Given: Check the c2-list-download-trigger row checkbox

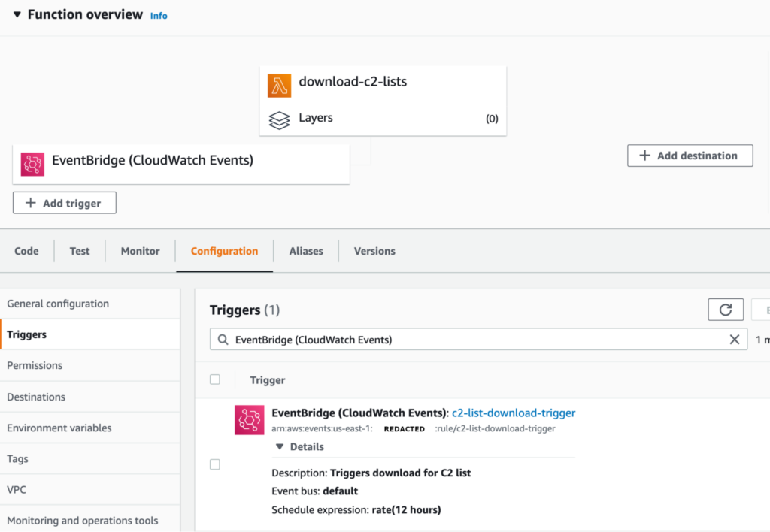Looking at the screenshot, I should (215, 464).
